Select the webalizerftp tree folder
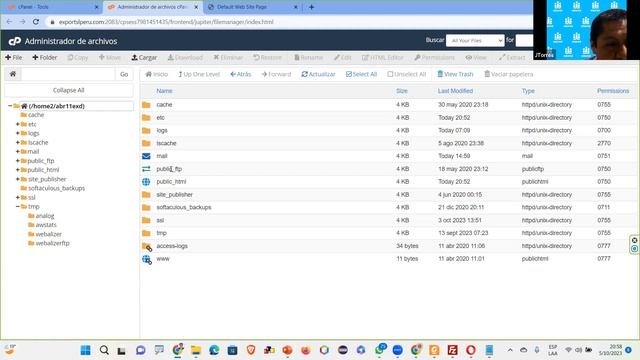Viewport: 640px width, 360px height. coord(52,243)
